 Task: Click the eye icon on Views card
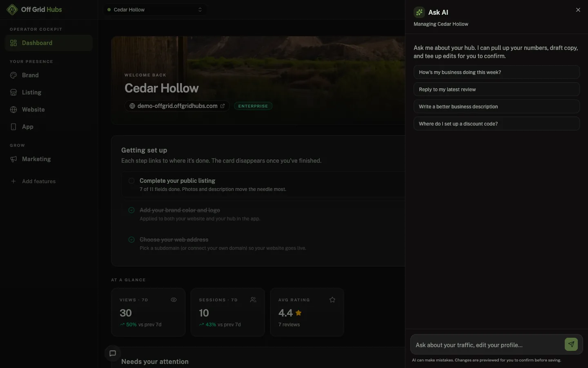pos(174,300)
